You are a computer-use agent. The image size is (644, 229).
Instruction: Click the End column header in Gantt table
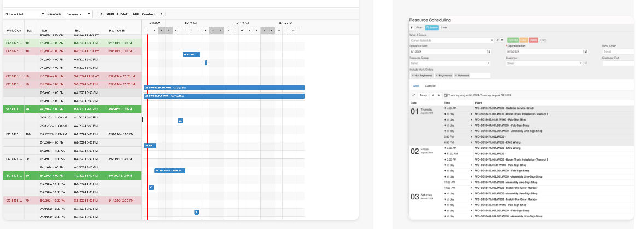pyautogui.click(x=78, y=31)
